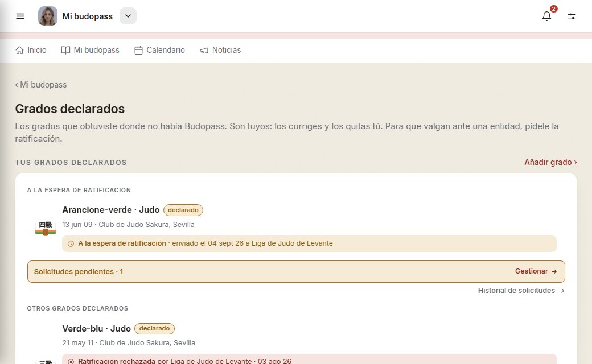Click the declarado badge next to Arancione-verde
592x364 pixels.
tap(183, 210)
